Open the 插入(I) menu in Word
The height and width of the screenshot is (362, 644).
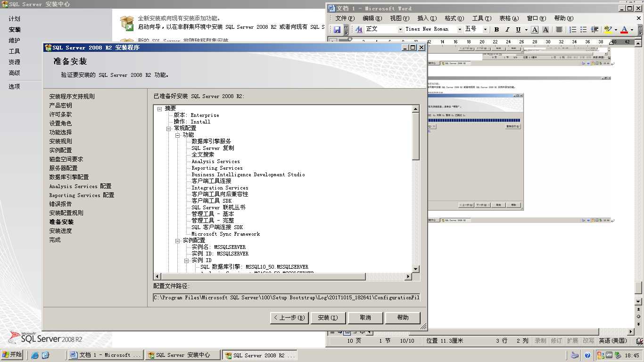[x=427, y=18]
